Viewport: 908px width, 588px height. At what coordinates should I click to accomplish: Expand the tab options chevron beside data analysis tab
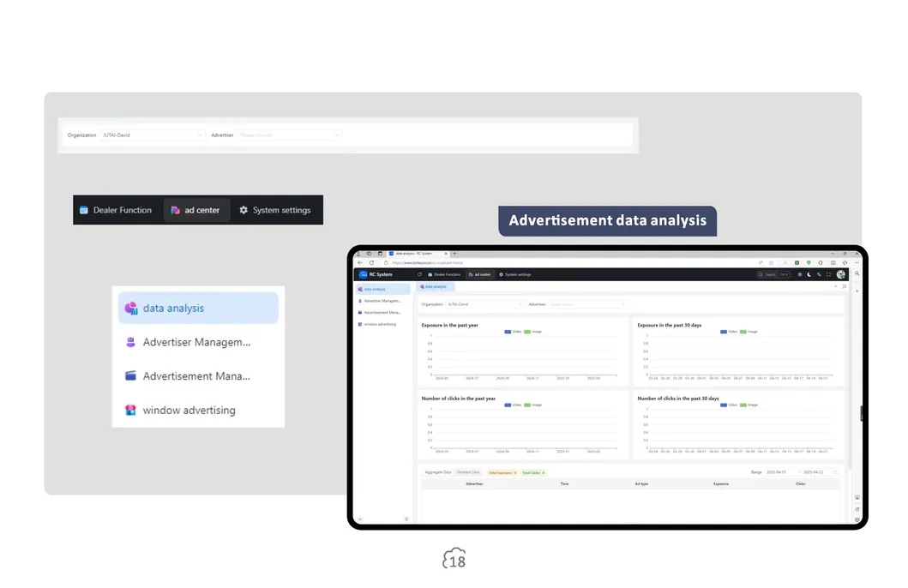coord(835,286)
